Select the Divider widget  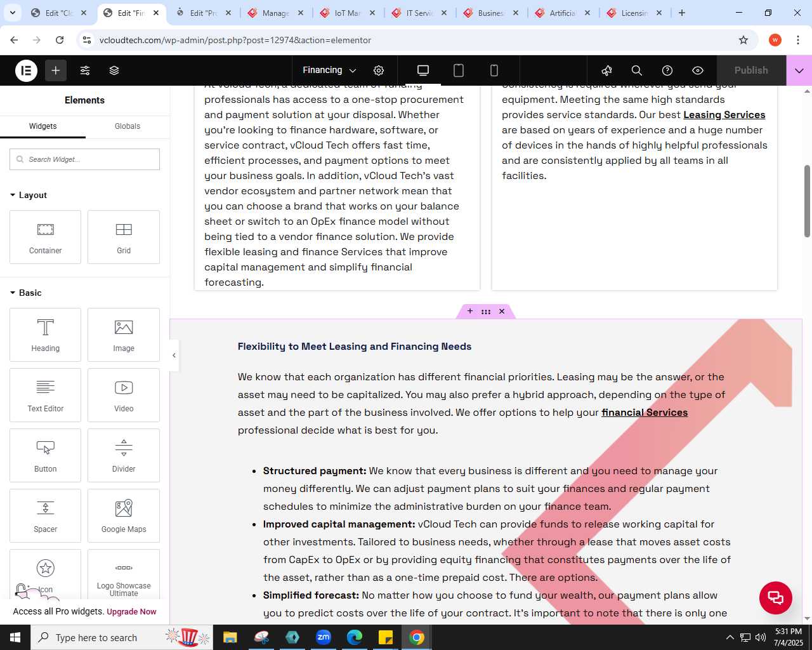[x=124, y=455]
